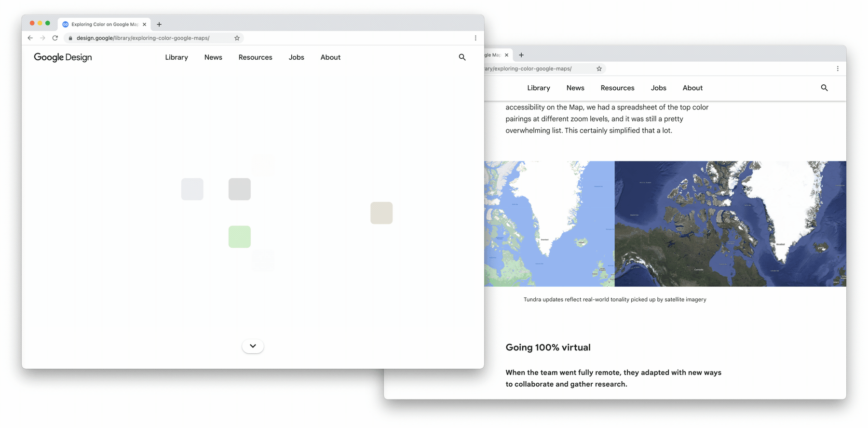Open About in back window navigation

click(x=692, y=88)
